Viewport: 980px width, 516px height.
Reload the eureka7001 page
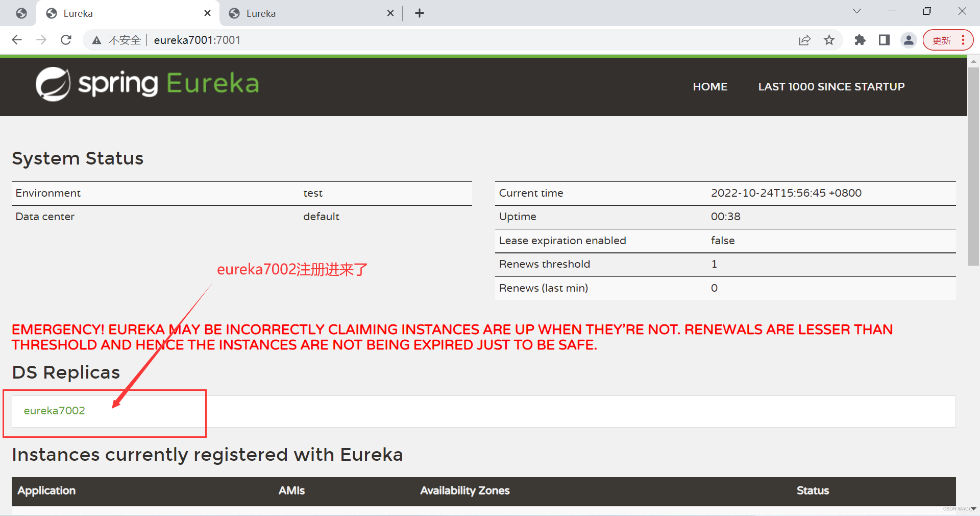coord(66,40)
